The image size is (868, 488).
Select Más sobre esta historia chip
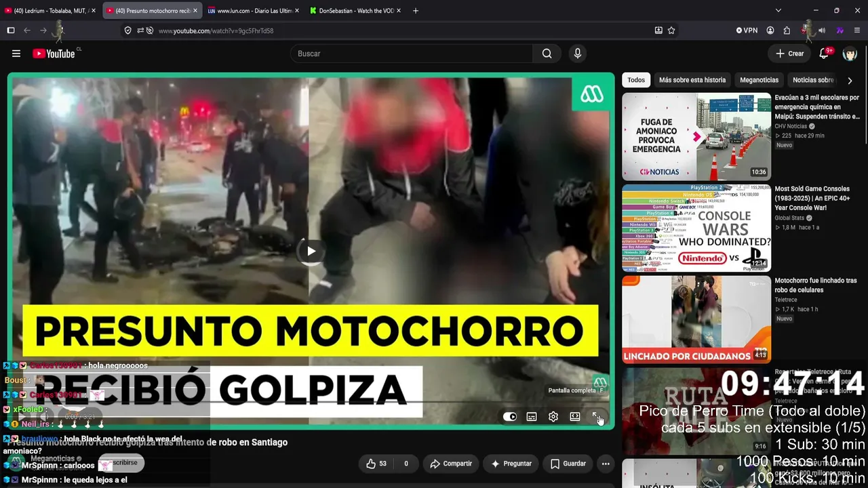692,80
